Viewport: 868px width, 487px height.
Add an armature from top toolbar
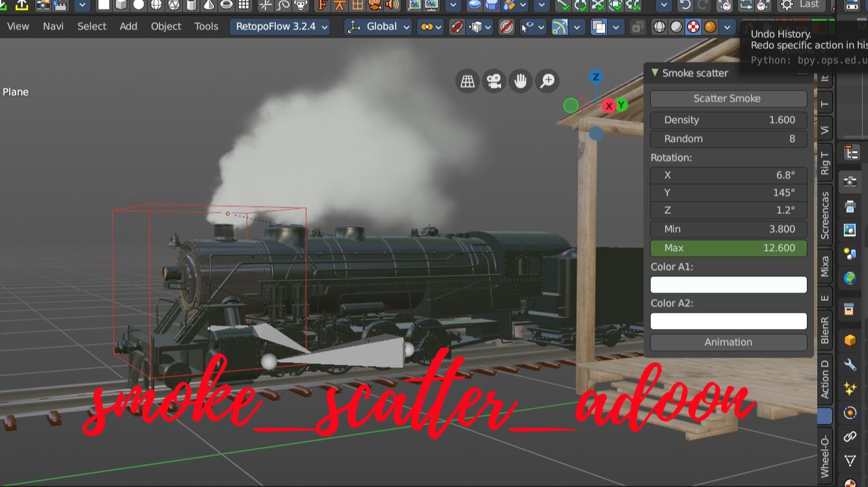[340, 5]
